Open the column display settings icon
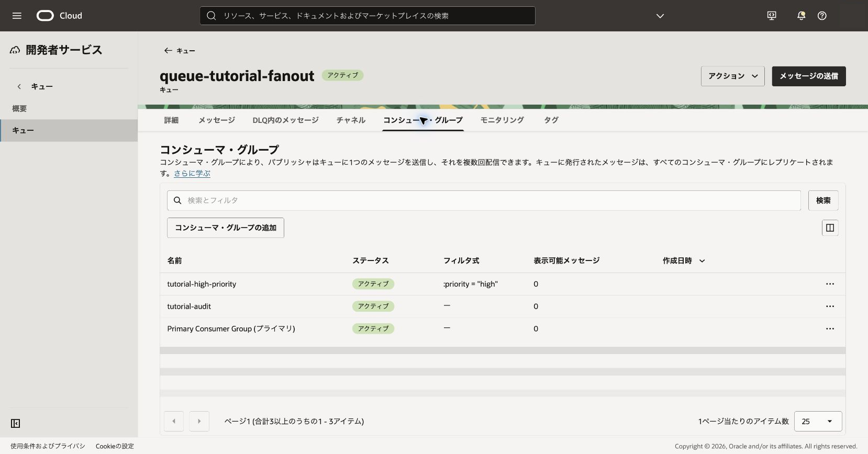 (x=830, y=228)
